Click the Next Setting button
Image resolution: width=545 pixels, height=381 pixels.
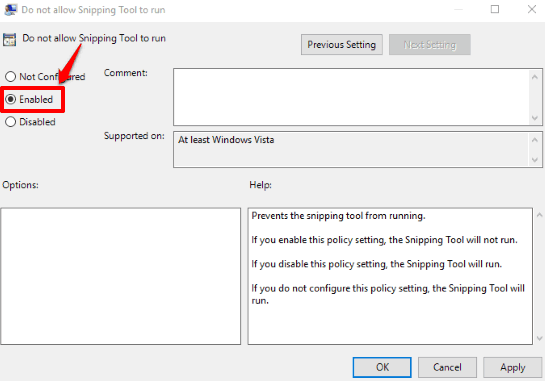(x=430, y=44)
